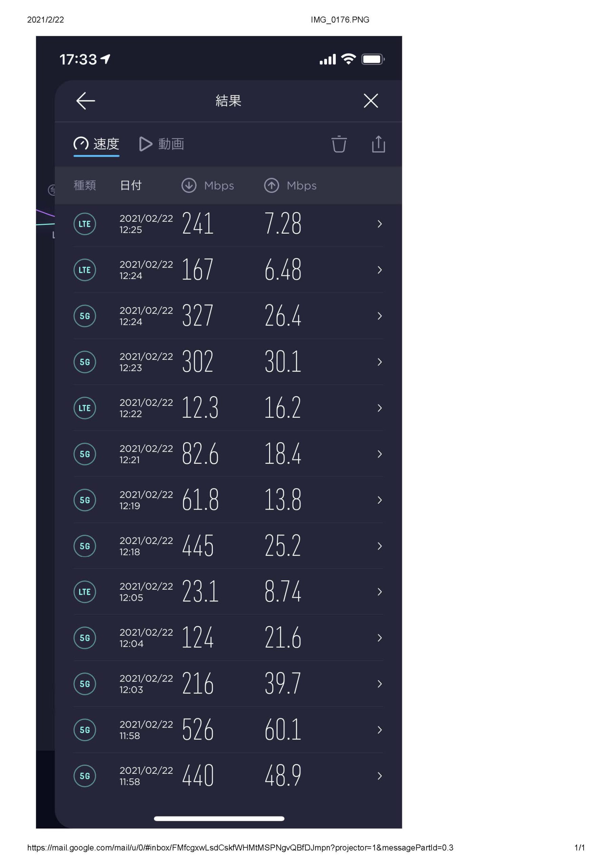Expand the 445 Mbps result chevron
The height and width of the screenshot is (868, 613).
coord(380,546)
